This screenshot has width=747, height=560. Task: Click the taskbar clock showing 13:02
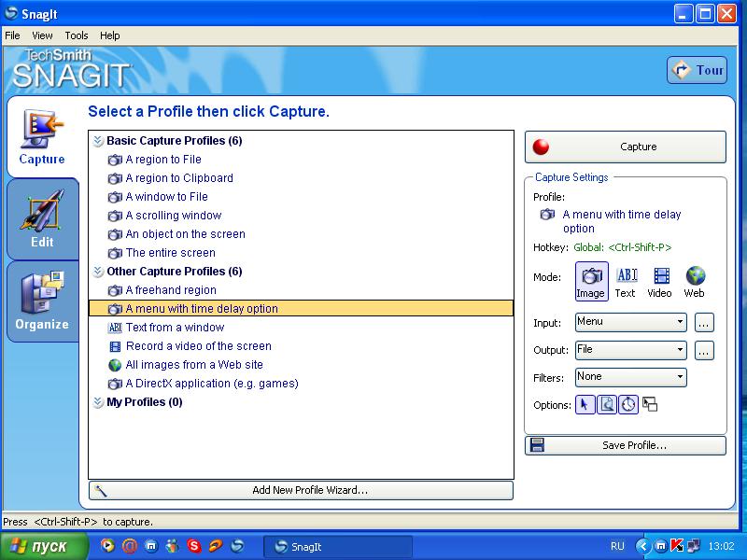(x=721, y=546)
